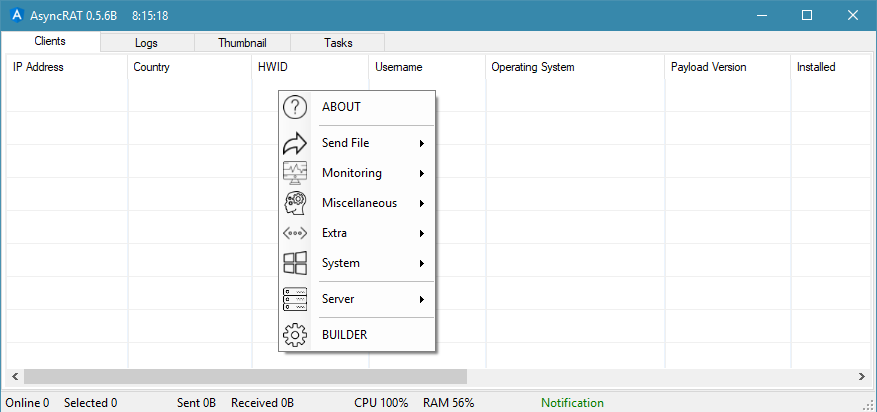Screen dimensions: 877x412
Task: Sort by the Operating System column header
Action: [x=575, y=67]
